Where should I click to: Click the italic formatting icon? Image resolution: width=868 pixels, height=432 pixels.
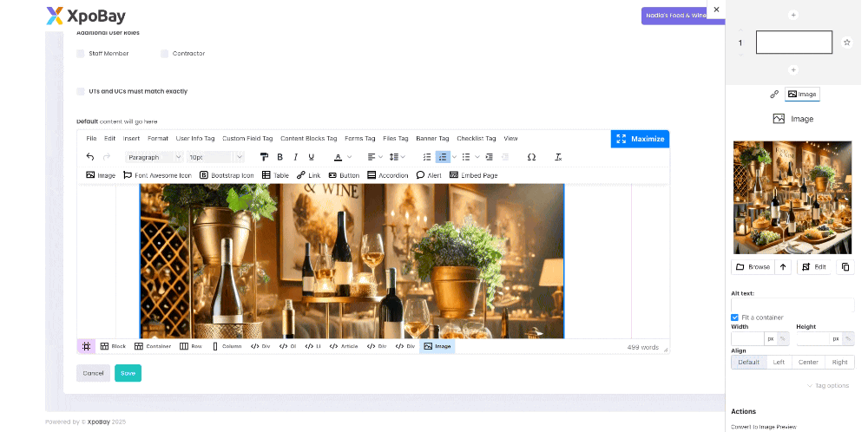(295, 157)
